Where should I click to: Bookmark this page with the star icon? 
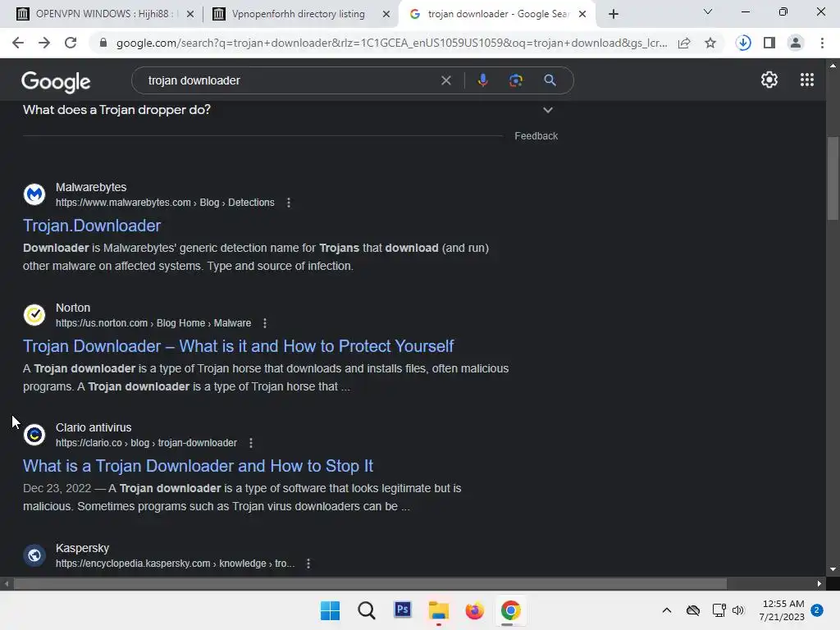click(x=710, y=43)
